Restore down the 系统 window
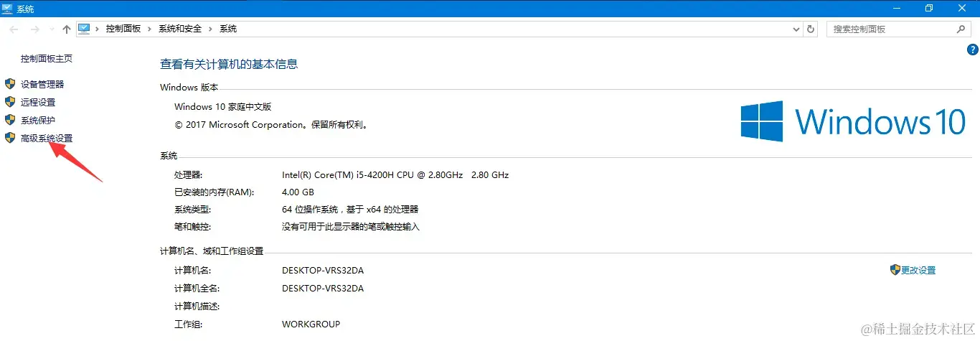This screenshot has width=980, height=341. pos(929,8)
